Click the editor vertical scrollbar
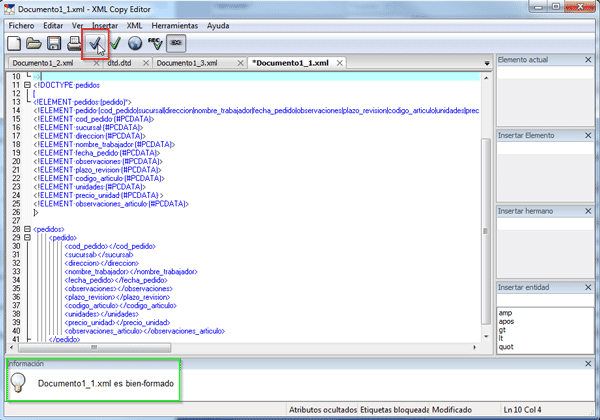 click(487, 200)
